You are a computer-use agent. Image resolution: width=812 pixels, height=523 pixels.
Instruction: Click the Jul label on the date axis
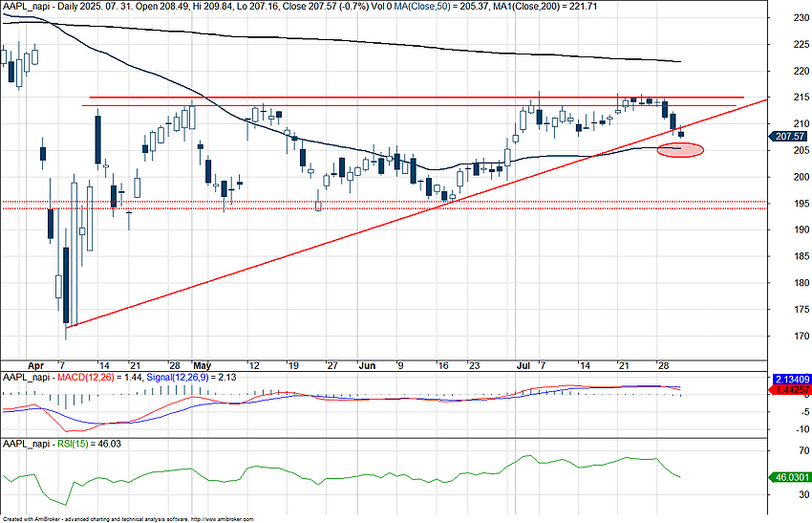click(524, 365)
